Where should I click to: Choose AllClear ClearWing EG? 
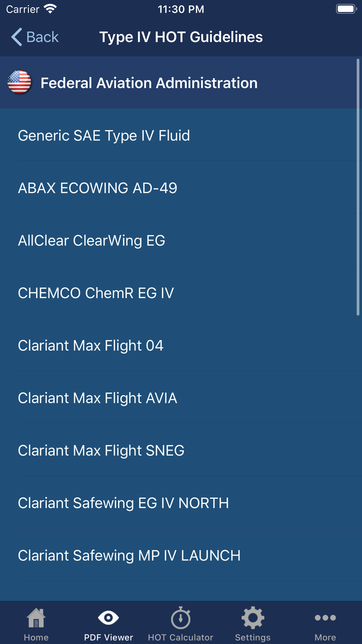tap(92, 241)
